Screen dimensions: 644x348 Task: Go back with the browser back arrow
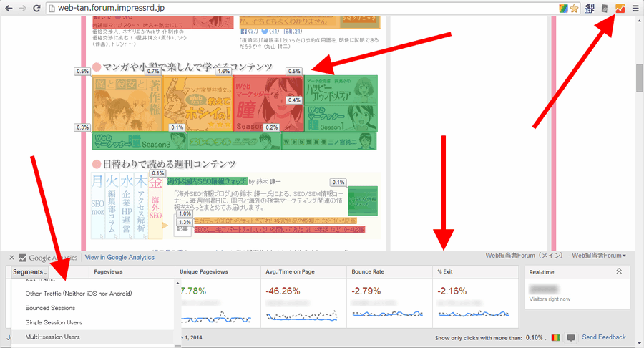(9, 8)
